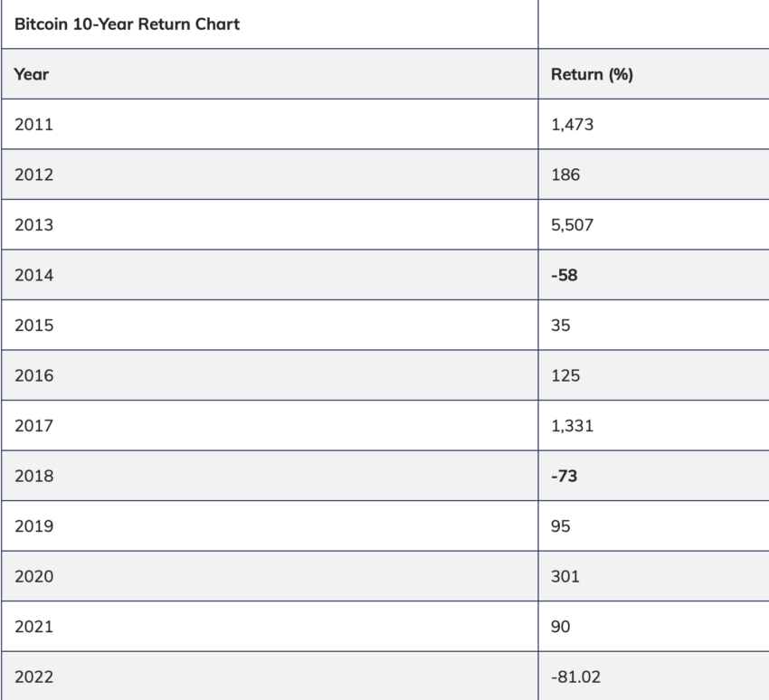Click the 2011 year cell
This screenshot has height=700, width=769.
[33, 125]
